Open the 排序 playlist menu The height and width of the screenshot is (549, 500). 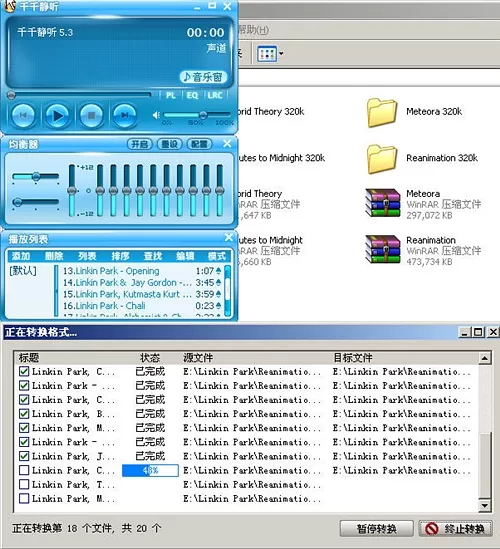point(120,256)
